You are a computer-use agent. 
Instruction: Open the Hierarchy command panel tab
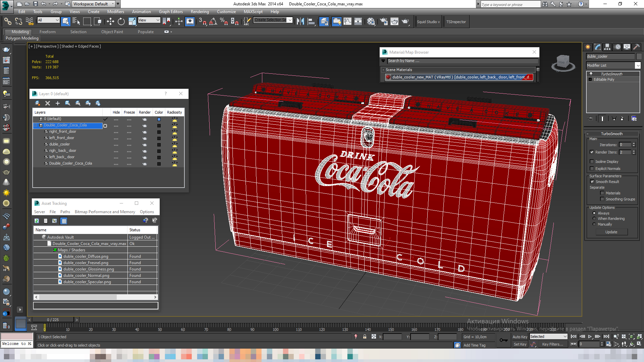point(607,47)
